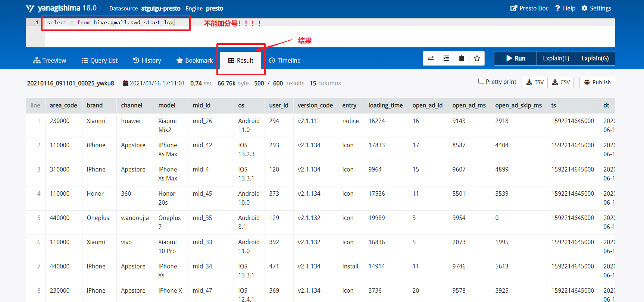This screenshot has width=644, height=302.
Task: Switch to the History tab
Action: point(147,60)
